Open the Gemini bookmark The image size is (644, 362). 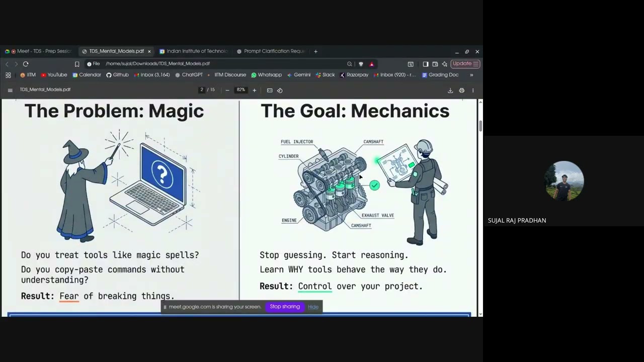298,75
